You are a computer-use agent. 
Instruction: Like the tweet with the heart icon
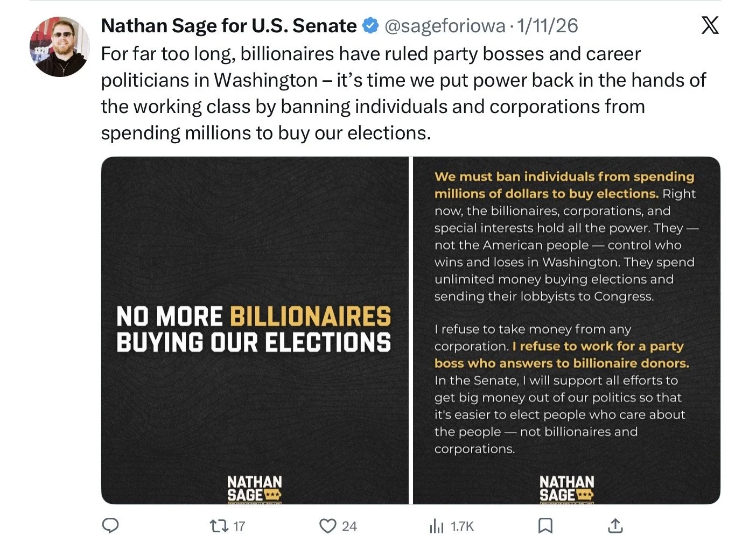327,525
